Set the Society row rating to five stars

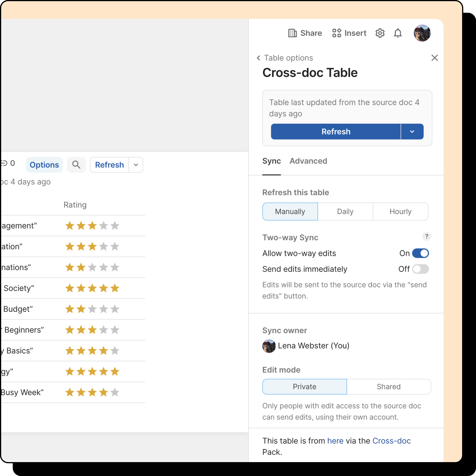coord(115,288)
